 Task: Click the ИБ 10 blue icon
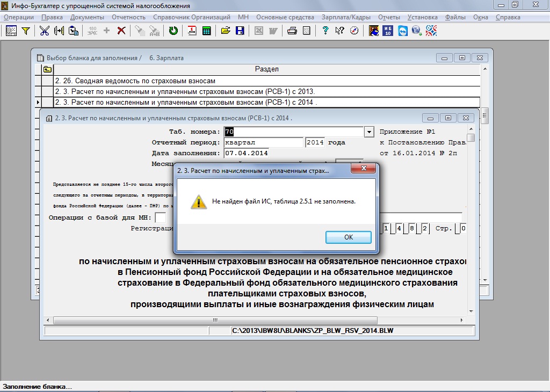388,31
